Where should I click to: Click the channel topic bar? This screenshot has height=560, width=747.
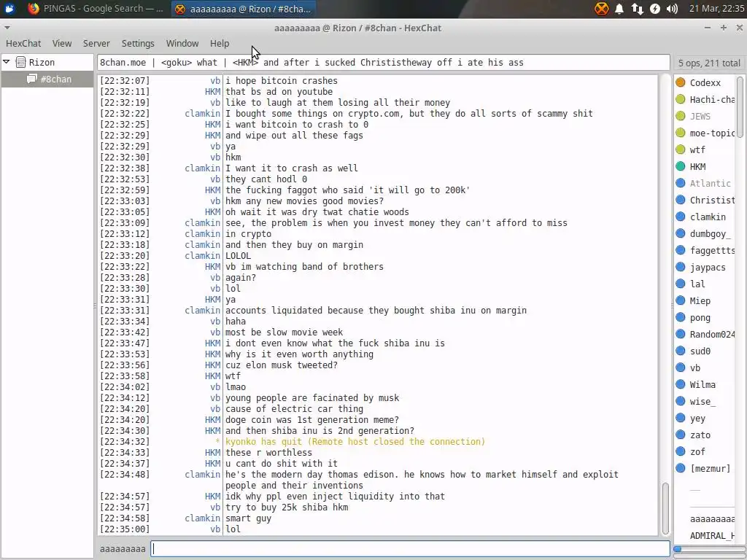click(384, 63)
